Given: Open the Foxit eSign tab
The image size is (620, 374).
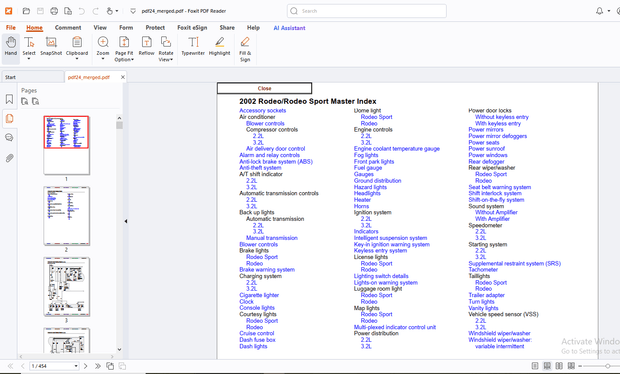Looking at the screenshot, I should tap(192, 28).
